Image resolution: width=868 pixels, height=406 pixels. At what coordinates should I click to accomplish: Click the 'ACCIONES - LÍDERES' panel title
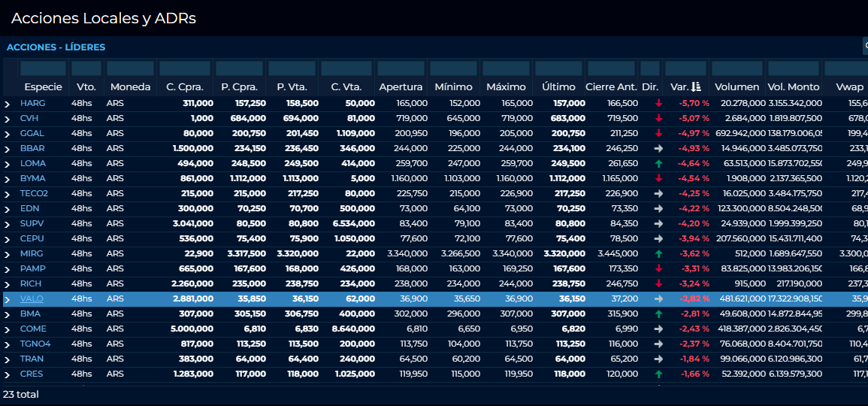[56, 47]
